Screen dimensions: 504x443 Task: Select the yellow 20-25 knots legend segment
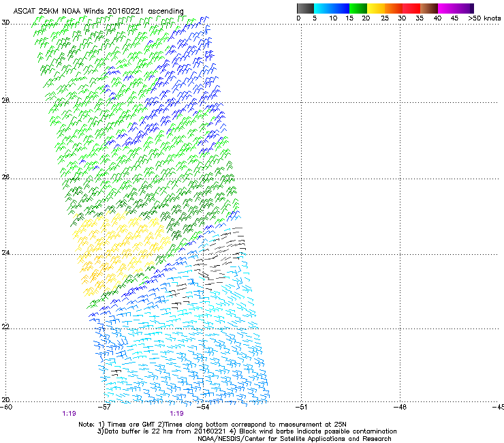[x=376, y=8]
